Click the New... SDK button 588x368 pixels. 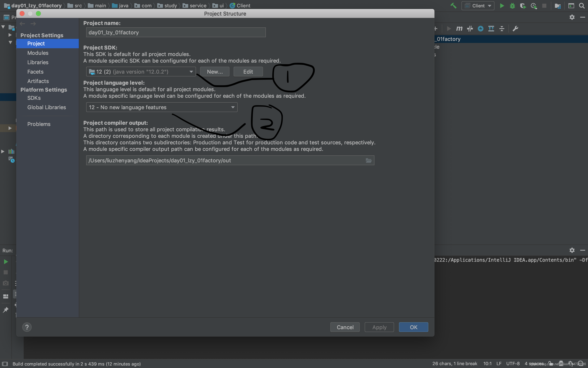(215, 72)
